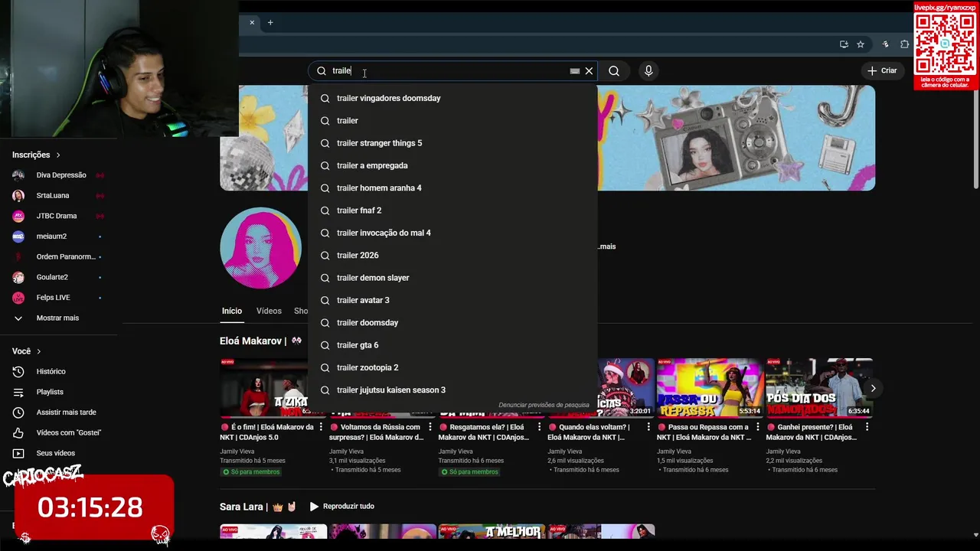Choose suggestion 'trailer a empregada'

click(x=452, y=165)
